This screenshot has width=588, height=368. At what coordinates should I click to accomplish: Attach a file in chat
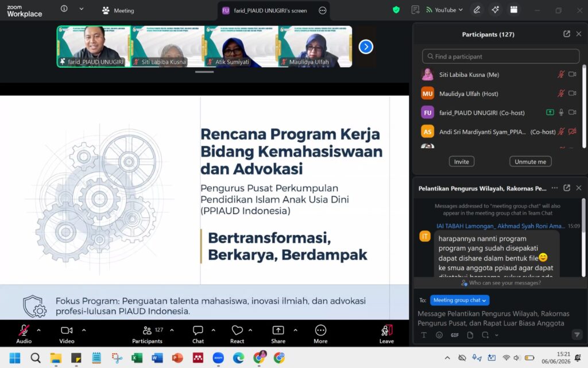click(x=470, y=335)
